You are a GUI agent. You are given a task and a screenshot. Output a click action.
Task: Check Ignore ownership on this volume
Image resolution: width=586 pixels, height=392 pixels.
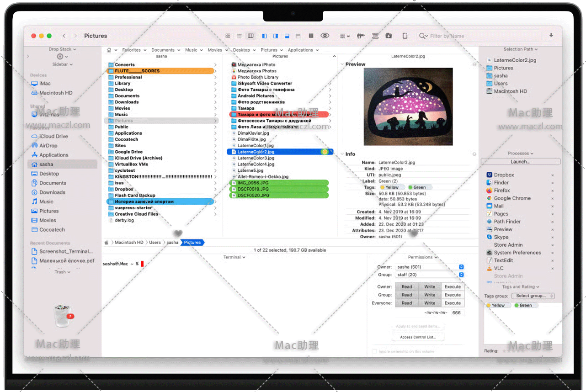(x=375, y=351)
